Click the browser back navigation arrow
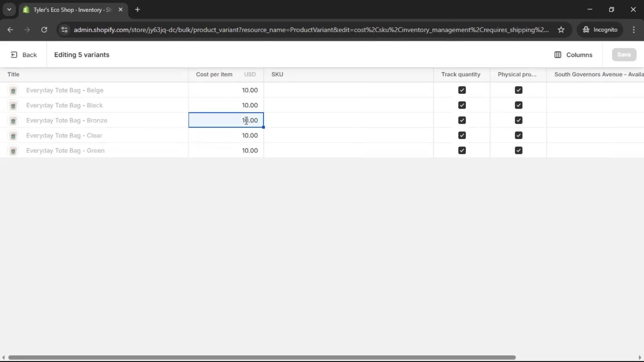 click(x=10, y=30)
